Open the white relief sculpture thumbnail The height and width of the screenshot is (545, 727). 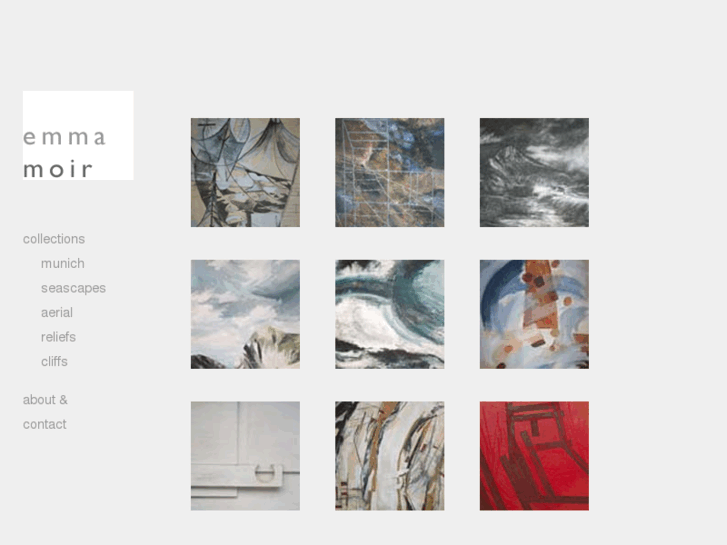point(245,456)
